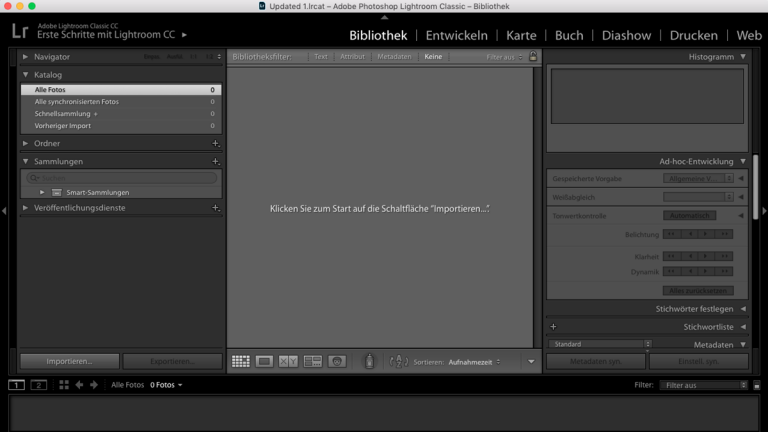Viewport: 768px width, 432px height.
Task: Open Gespeicherte Vorgabe dropdown
Action: coord(698,179)
